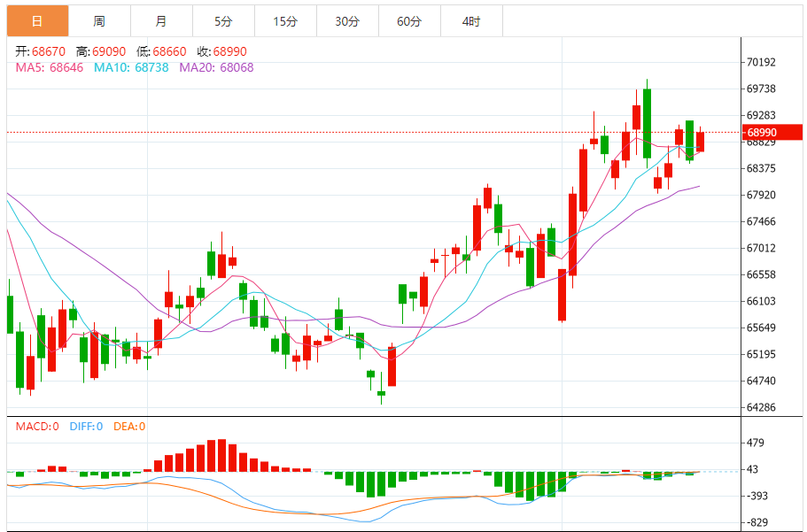This screenshot has width=807, height=532.
Task: Click the low price 低:68660 value
Action: pyautogui.click(x=161, y=51)
